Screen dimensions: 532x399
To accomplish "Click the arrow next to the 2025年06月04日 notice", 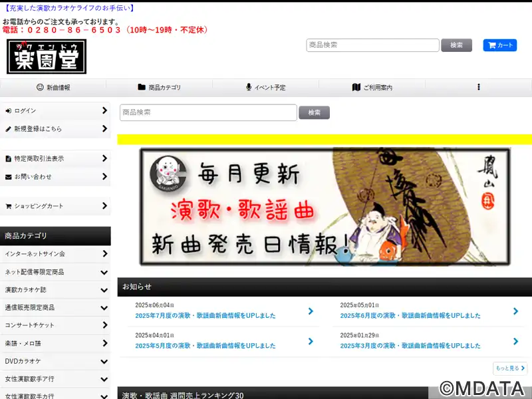I will coord(311,311).
